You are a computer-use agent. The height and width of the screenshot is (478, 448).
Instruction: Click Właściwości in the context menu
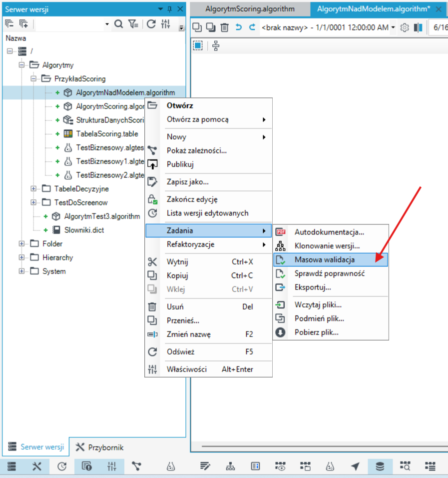[209, 369]
